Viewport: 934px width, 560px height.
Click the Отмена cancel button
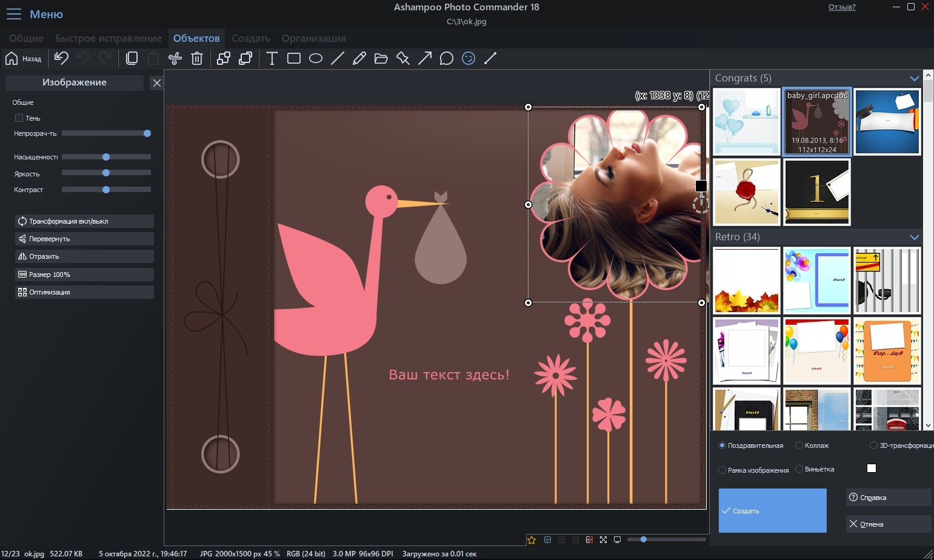(888, 524)
